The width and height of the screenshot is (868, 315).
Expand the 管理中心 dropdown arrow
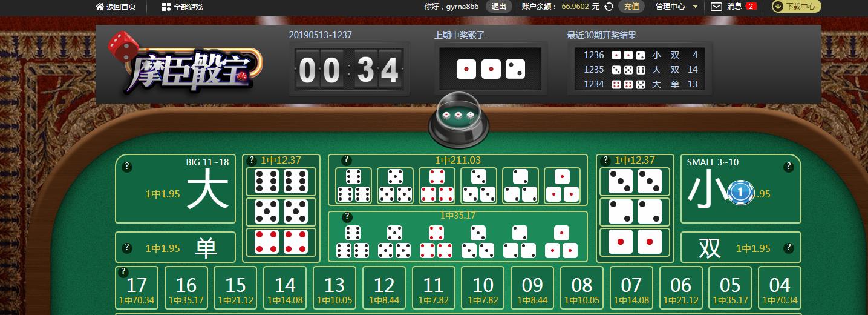pyautogui.click(x=695, y=7)
